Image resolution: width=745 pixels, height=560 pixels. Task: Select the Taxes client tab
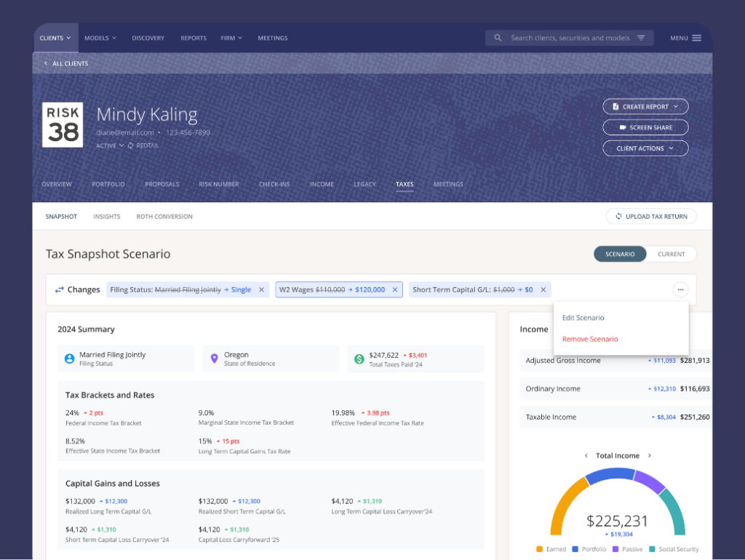click(405, 184)
